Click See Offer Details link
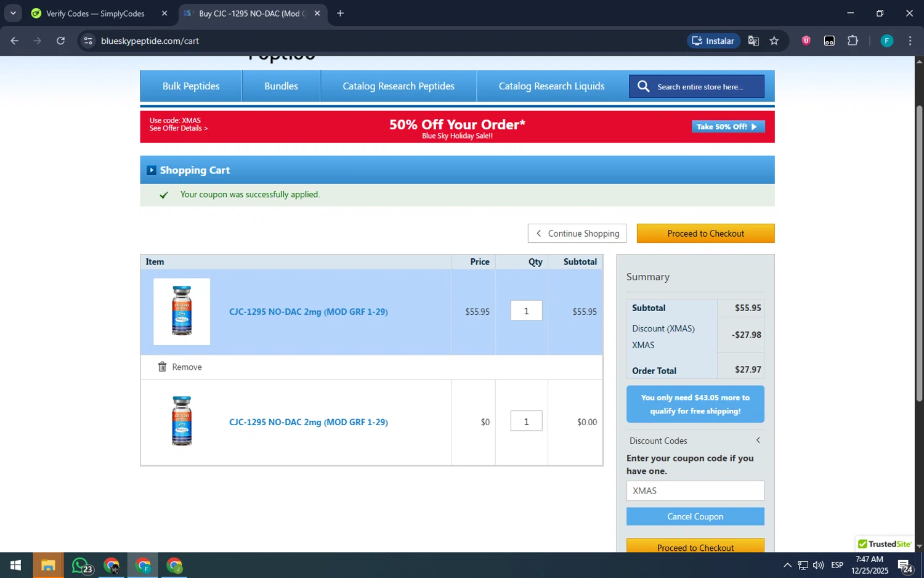The image size is (924, 578). click(x=178, y=128)
